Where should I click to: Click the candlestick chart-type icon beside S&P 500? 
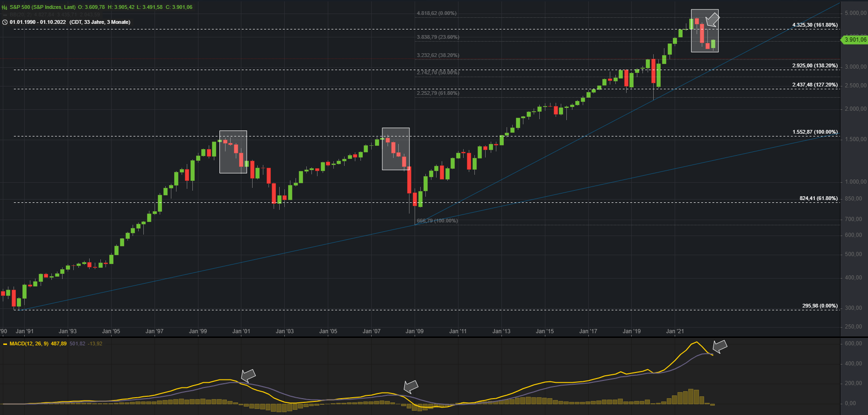5,7
